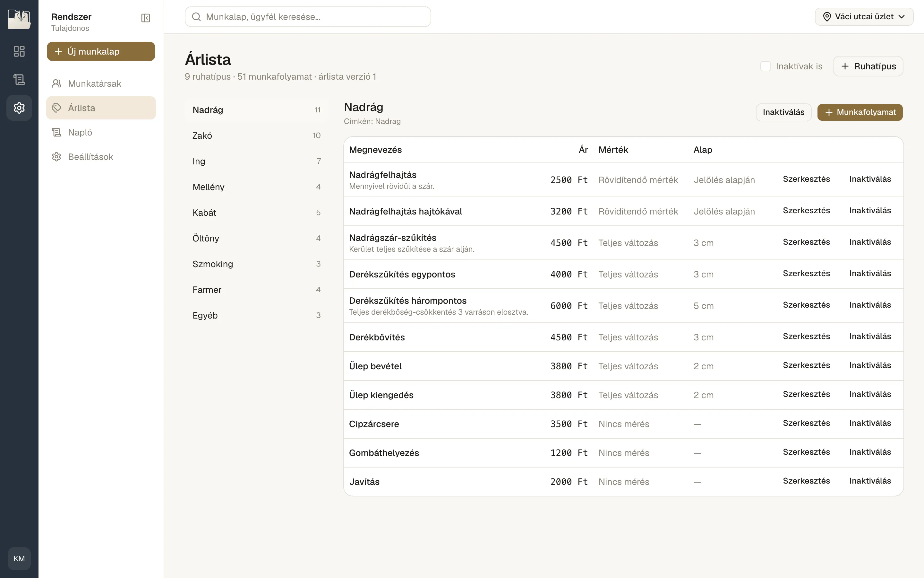Viewport: 924px width, 578px height.
Task: Select the Mellény garment type
Action: click(257, 187)
